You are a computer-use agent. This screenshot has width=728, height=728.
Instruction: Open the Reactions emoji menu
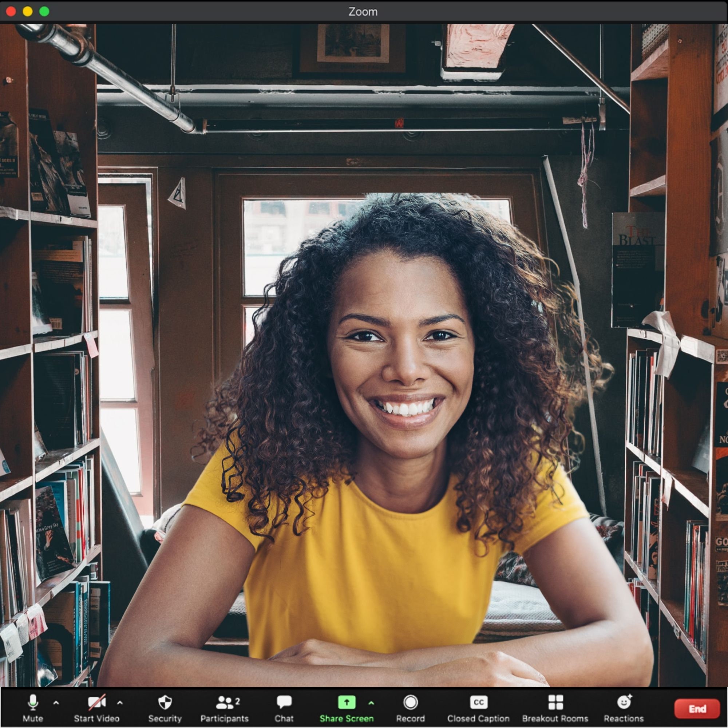624,708
